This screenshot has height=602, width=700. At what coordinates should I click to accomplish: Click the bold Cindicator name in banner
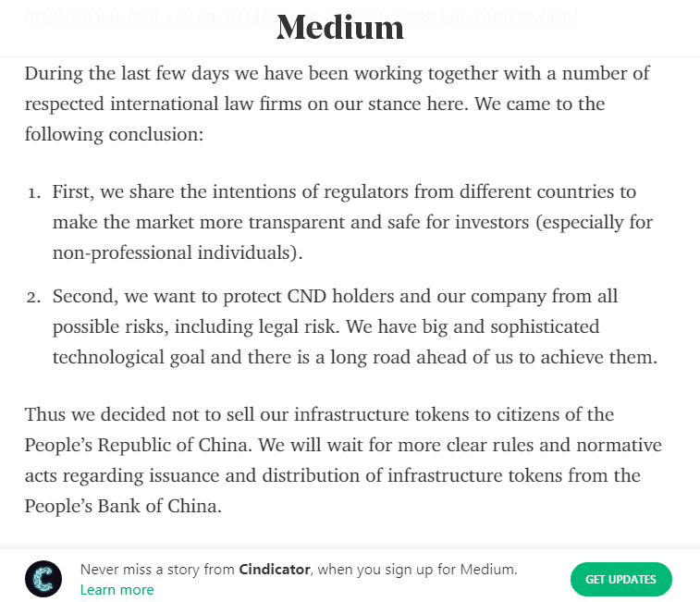tap(275, 570)
